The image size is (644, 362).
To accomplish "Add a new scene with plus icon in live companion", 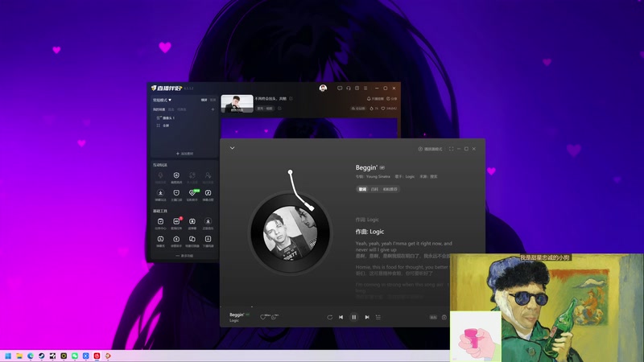I will pyautogui.click(x=213, y=109).
